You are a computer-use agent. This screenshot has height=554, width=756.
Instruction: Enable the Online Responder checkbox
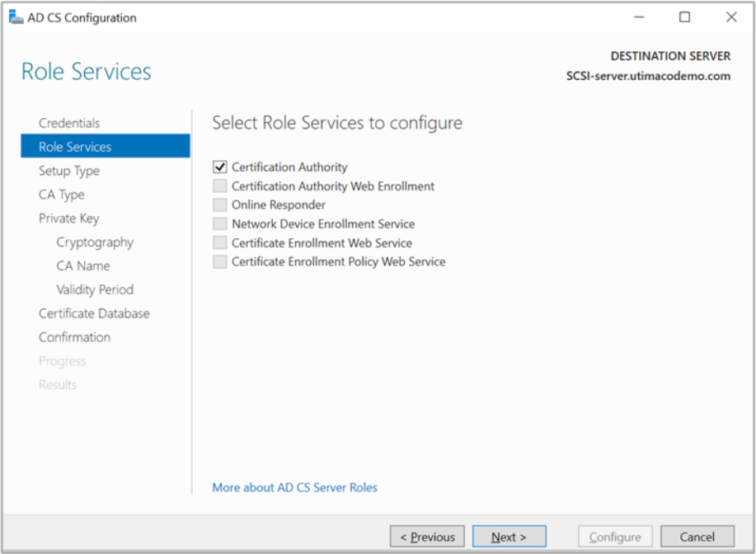(219, 205)
